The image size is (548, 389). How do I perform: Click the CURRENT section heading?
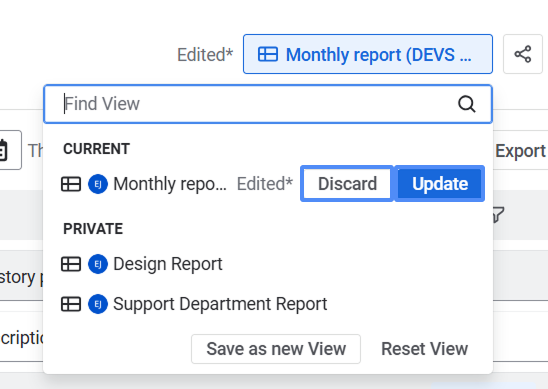pos(96,149)
